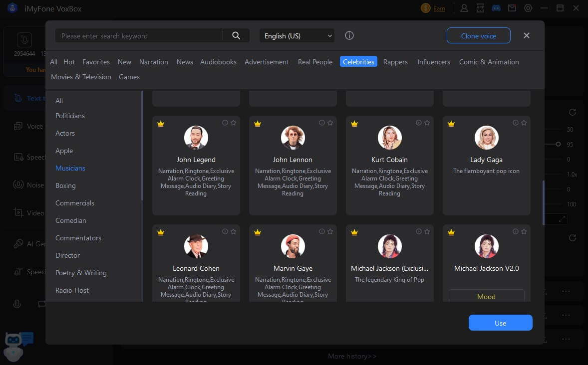Favorite the Kurt Cobain voice star
588x365 pixels.
427,123
